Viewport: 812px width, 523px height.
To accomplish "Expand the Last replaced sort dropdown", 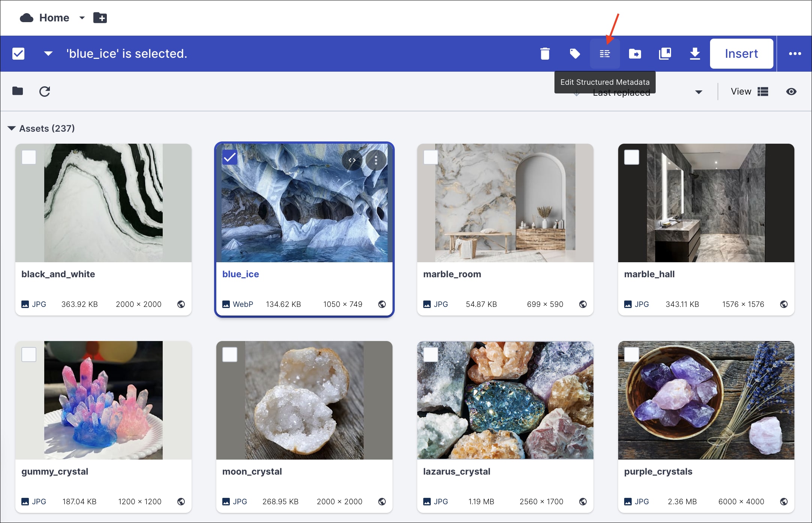I will pyautogui.click(x=698, y=92).
